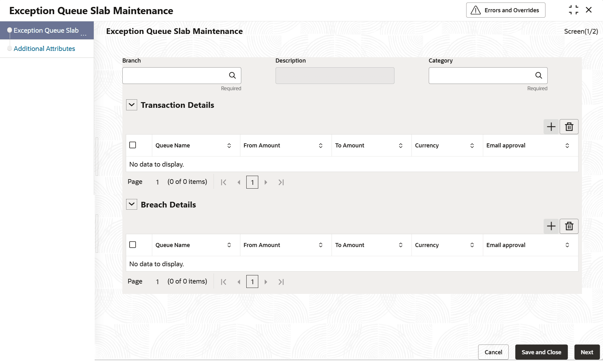
Task: Delete selected row in Transaction Details
Action: pos(569,127)
